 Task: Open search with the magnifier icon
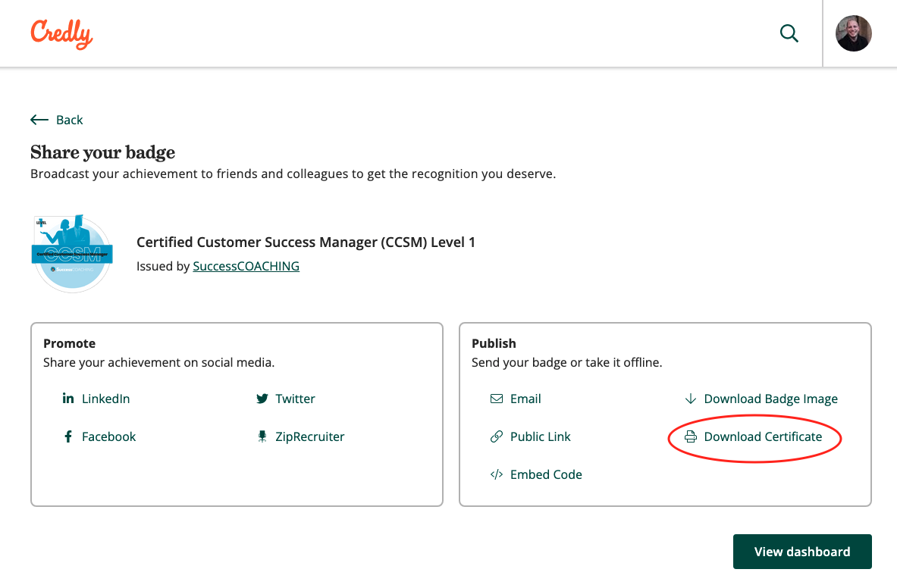pos(789,33)
